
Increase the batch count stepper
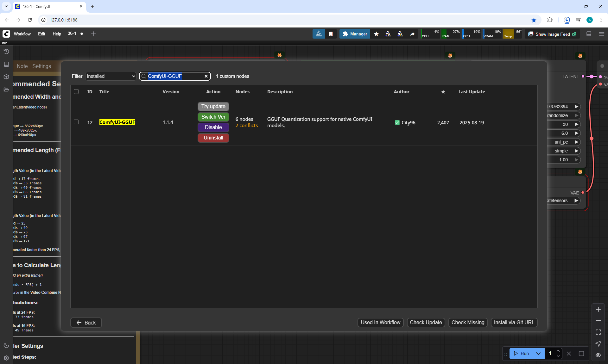558,351
